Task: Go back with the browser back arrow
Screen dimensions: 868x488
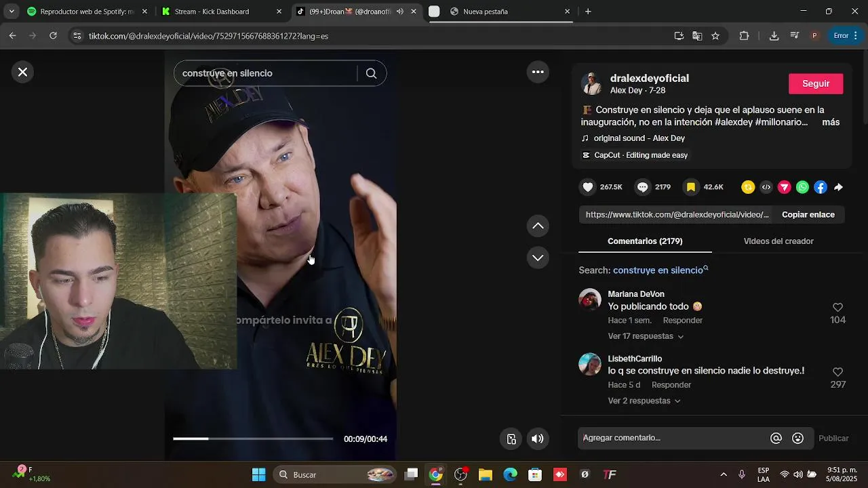Action: click(x=13, y=36)
